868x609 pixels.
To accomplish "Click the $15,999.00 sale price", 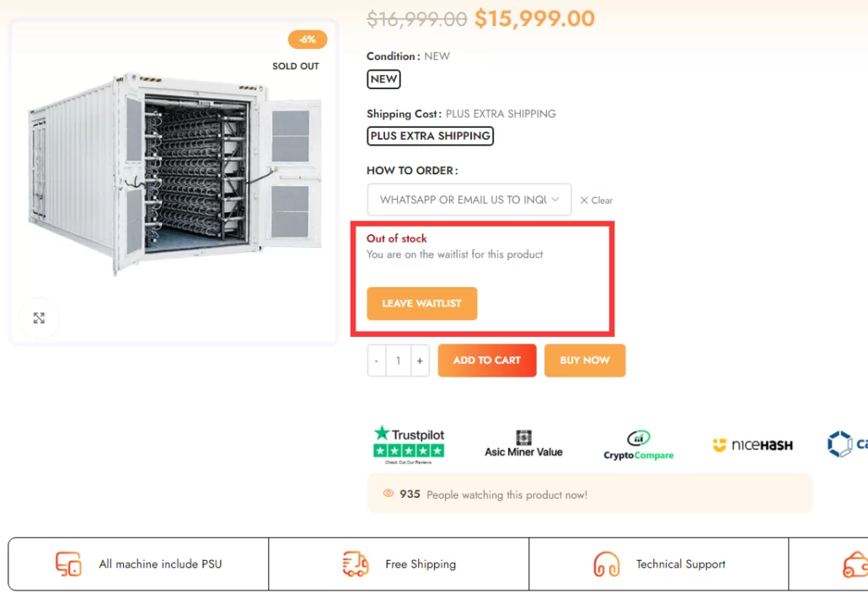I will point(535,19).
